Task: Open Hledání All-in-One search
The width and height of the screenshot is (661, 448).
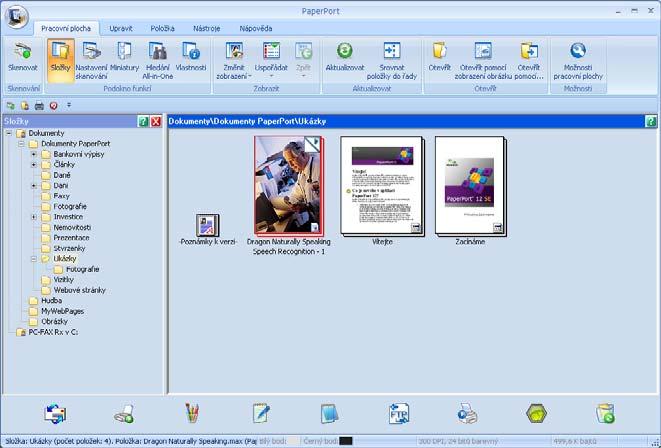Action: click(158, 60)
